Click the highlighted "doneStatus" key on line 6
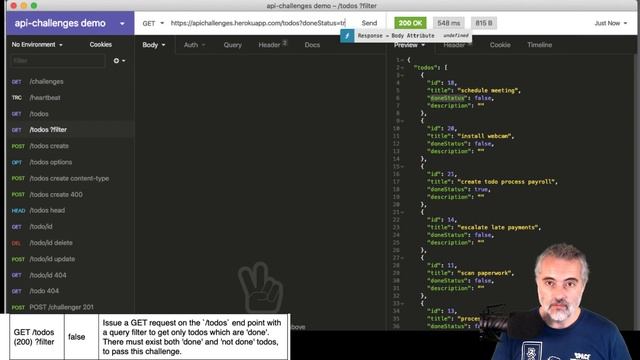This screenshot has width=640, height=360. click(447, 98)
